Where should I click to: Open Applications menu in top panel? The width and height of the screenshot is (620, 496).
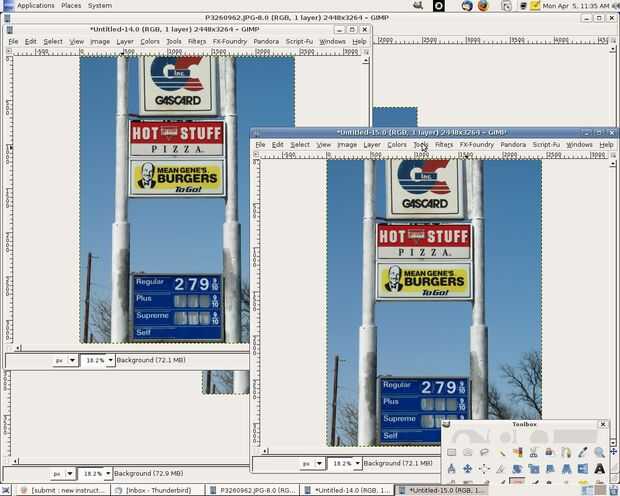(36, 6)
